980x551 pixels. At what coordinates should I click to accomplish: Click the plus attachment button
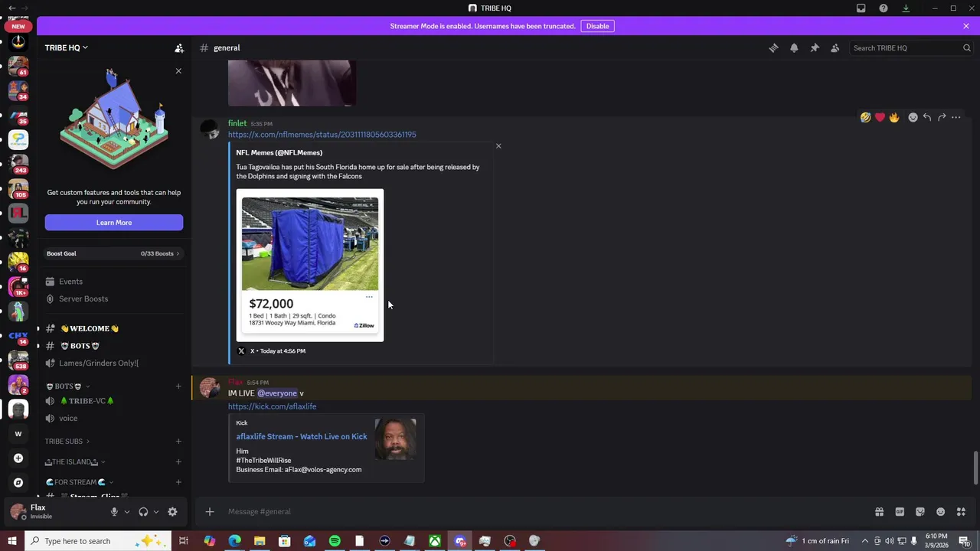pos(210,512)
